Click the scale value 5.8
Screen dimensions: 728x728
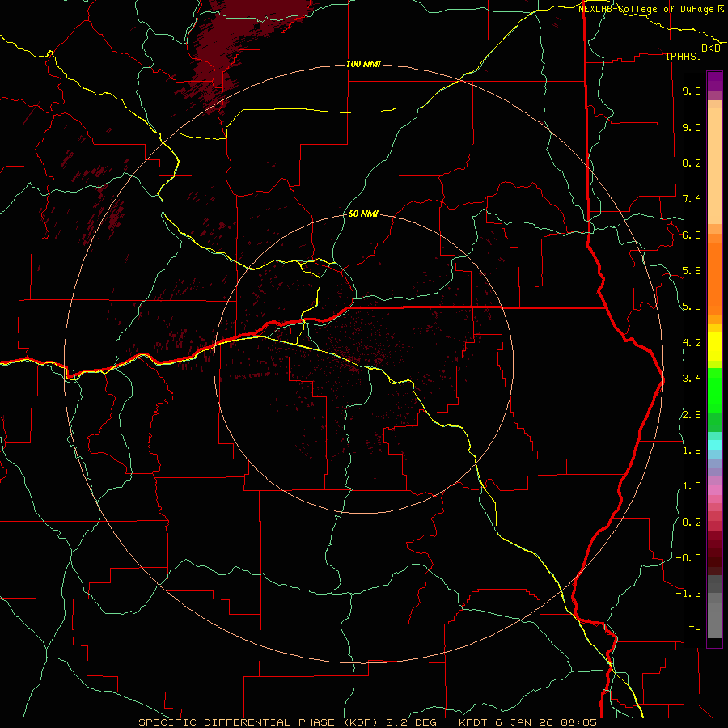pos(692,271)
